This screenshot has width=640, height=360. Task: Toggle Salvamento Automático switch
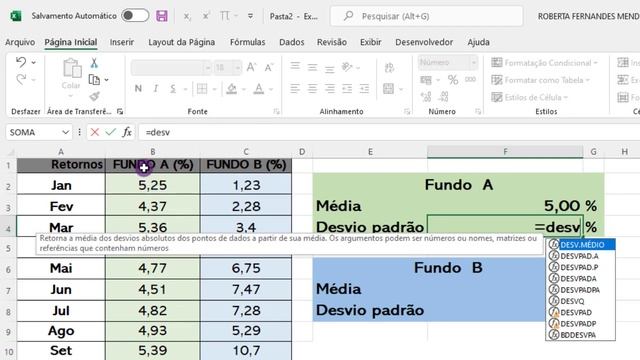(135, 16)
